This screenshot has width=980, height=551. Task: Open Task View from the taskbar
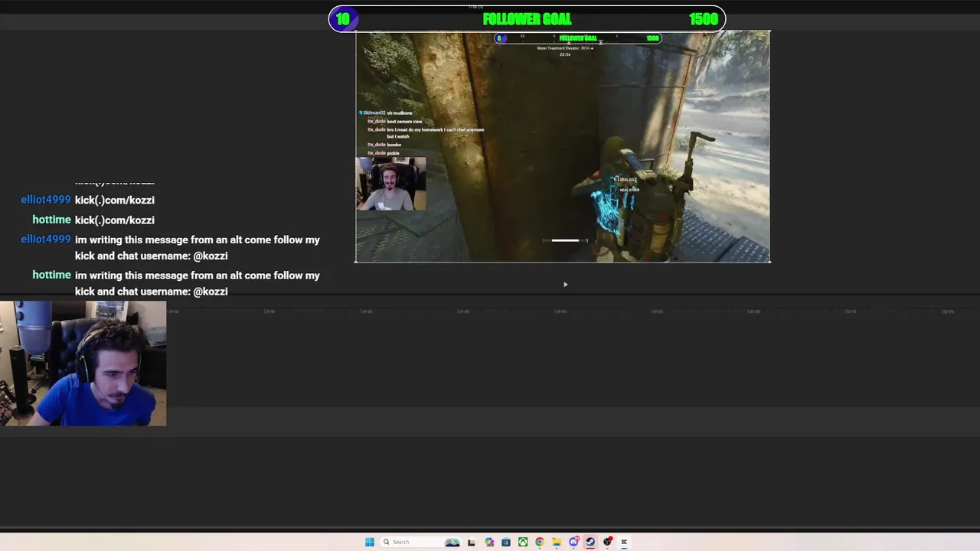pyautogui.click(x=472, y=542)
